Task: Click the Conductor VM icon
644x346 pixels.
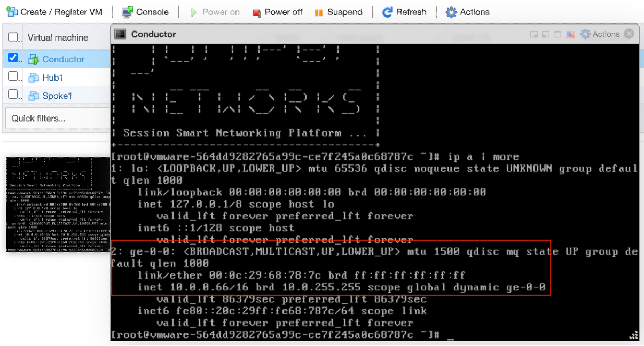Action: point(34,59)
